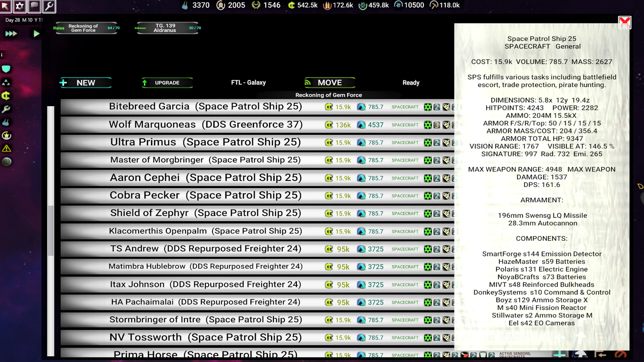This screenshot has height=362, width=644.
Task: Click the fast-forward triple arrow button
Action: pyautogui.click(x=11, y=34)
